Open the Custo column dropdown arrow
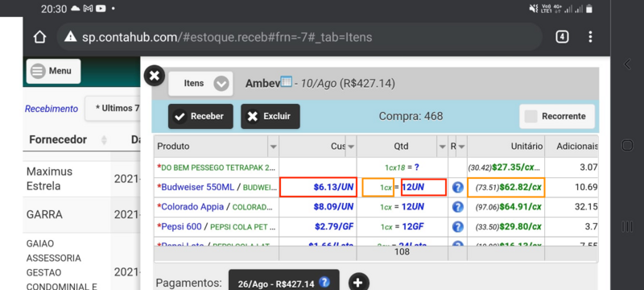The width and height of the screenshot is (644, 290). 351,147
